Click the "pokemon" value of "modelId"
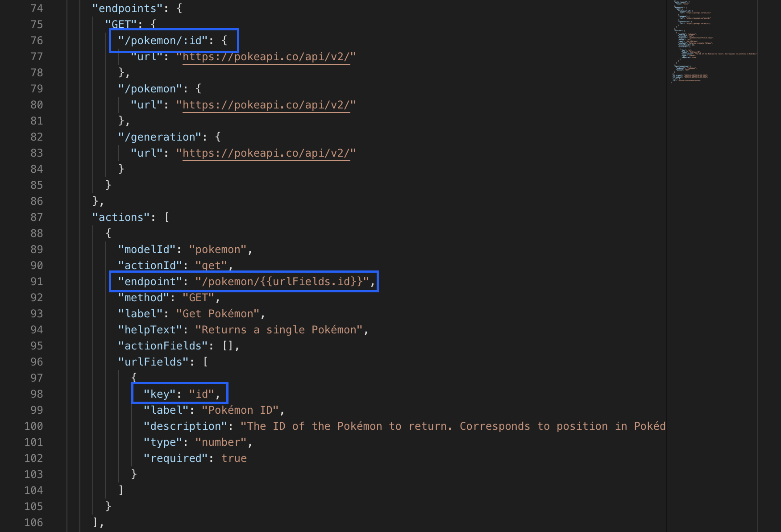Screen dimensions: 781x532 tap(218, 249)
